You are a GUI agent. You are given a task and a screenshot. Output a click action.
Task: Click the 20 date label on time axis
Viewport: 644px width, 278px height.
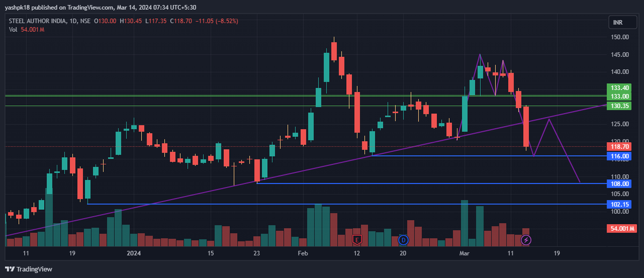coord(403,253)
